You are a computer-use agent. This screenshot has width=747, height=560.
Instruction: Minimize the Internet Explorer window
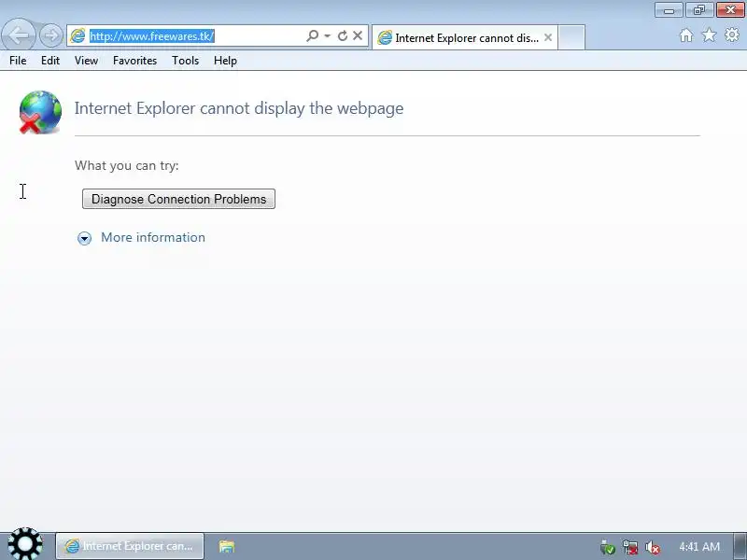point(669,10)
